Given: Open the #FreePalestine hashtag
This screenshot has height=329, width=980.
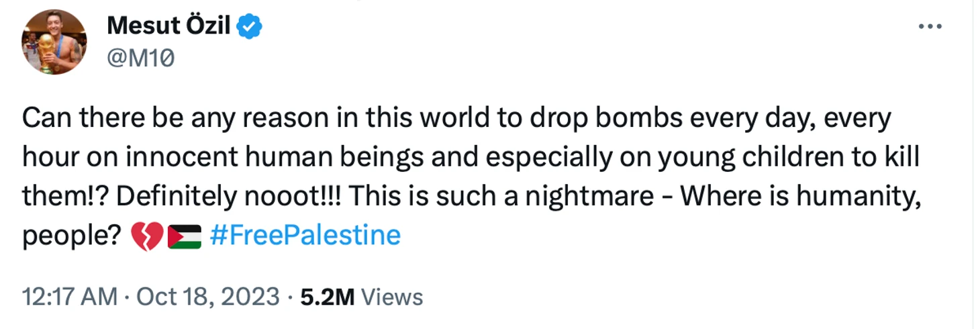Looking at the screenshot, I should tap(305, 236).
